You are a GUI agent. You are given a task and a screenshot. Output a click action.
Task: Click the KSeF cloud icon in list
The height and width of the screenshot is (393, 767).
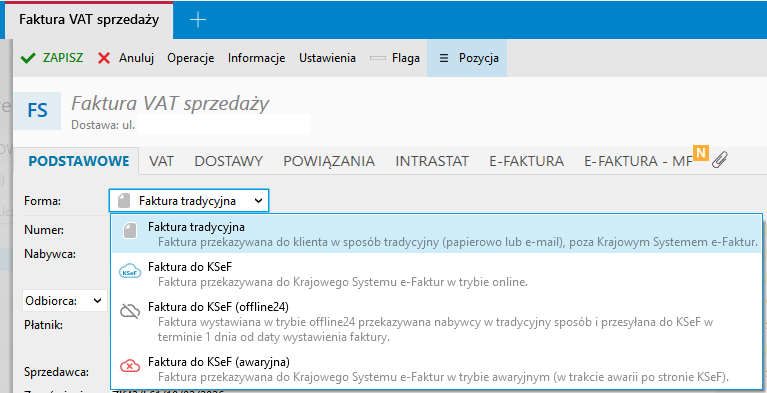(x=130, y=271)
